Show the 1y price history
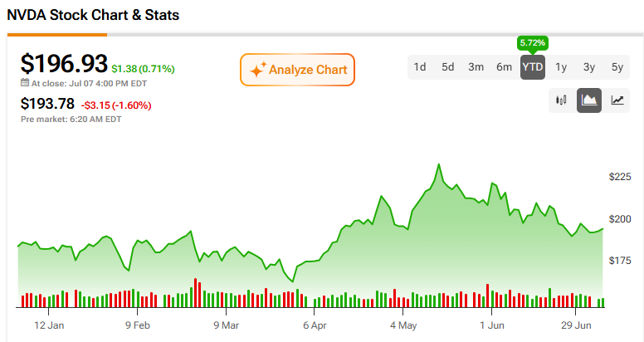The height and width of the screenshot is (342, 644). (561, 67)
